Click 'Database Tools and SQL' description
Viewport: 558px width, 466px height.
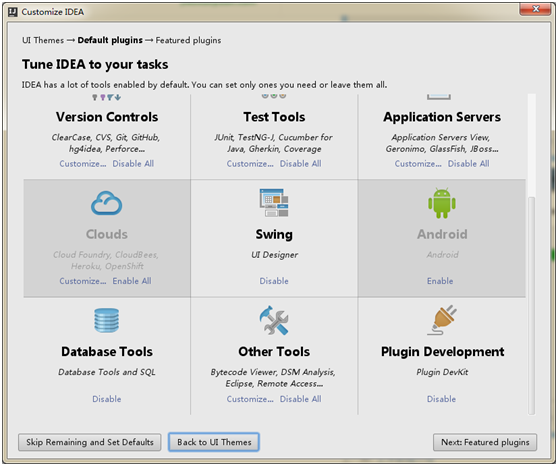coord(107,372)
